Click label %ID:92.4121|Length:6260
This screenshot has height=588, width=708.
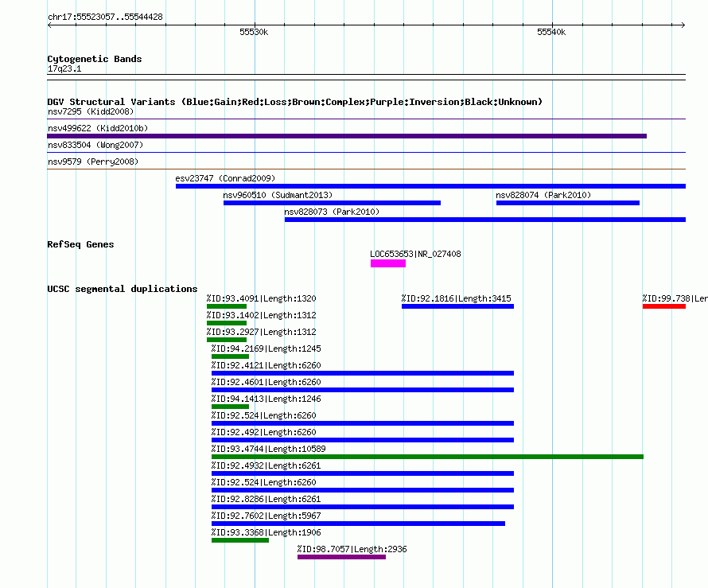click(266, 365)
